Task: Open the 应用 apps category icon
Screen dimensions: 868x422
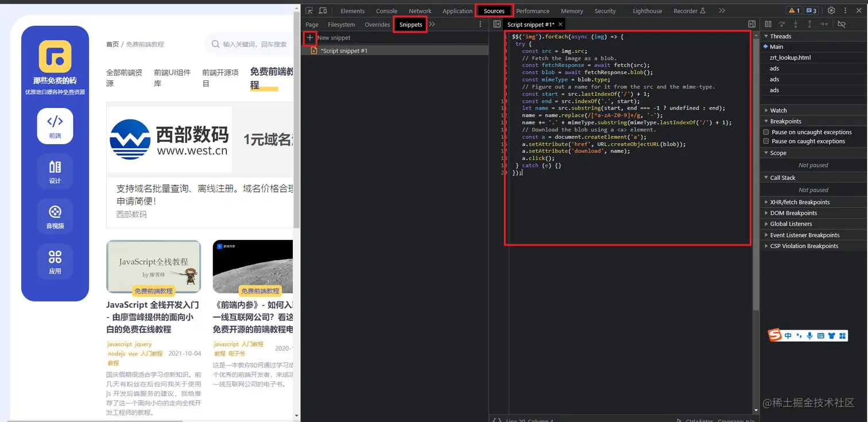Action: (55, 261)
